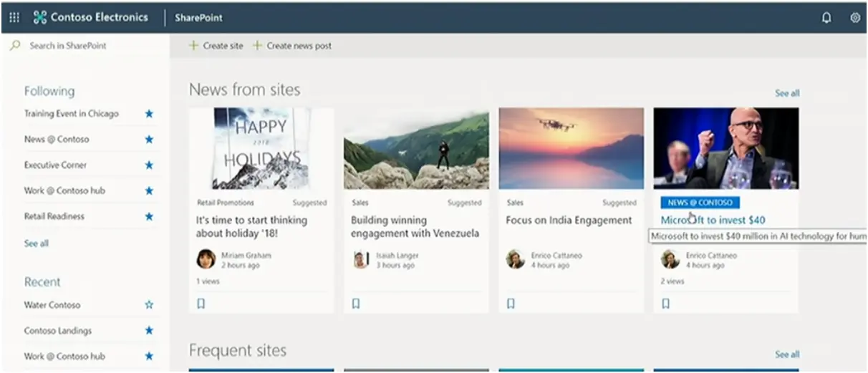Focus the Search in SharePoint field
Viewport: 868px width, 373px height.
86,45
